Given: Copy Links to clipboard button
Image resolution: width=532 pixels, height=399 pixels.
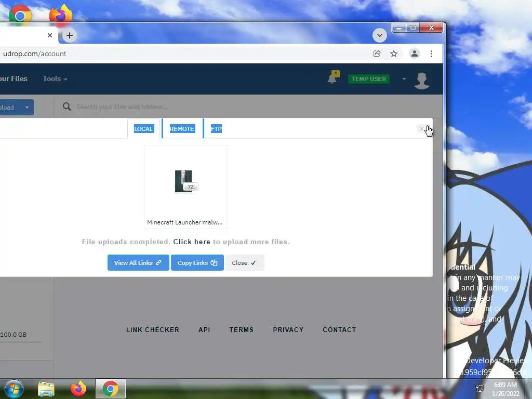Looking at the screenshot, I should [x=197, y=262].
